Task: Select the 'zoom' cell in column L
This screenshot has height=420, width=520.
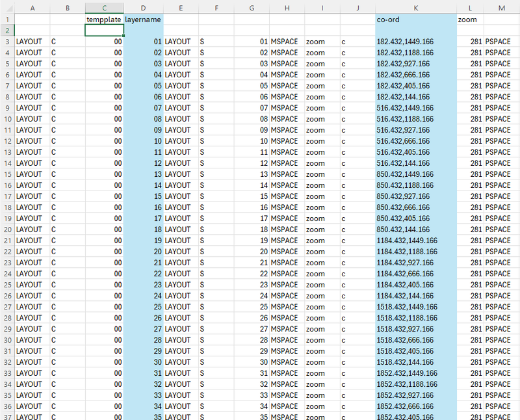Action: tap(469, 20)
